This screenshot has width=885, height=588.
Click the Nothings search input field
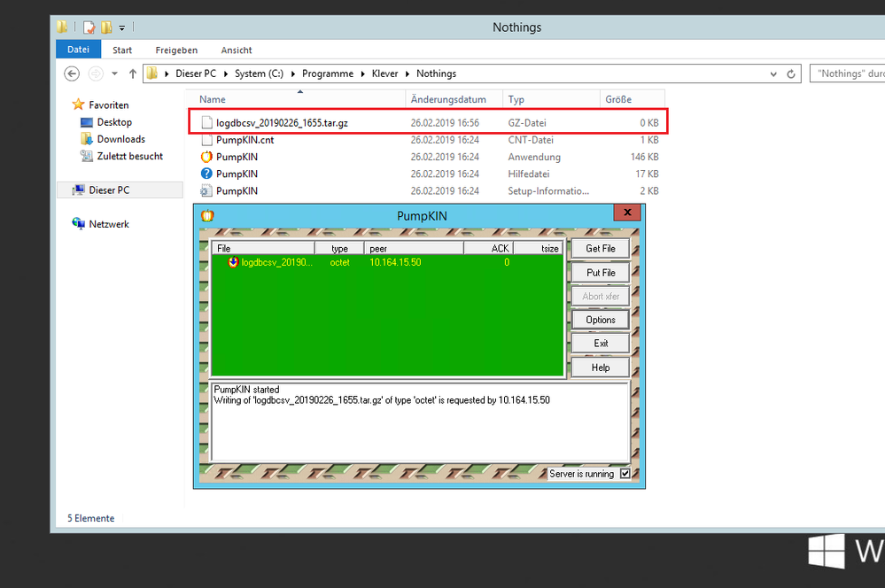point(846,73)
